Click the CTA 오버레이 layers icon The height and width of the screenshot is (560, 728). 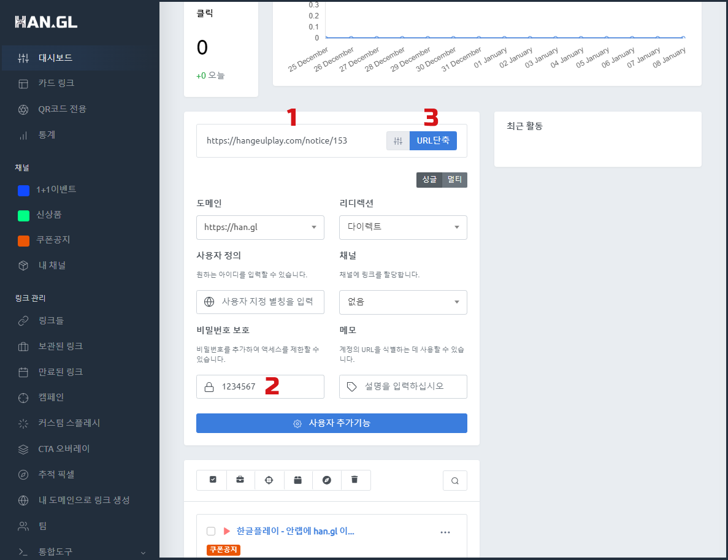(x=23, y=449)
